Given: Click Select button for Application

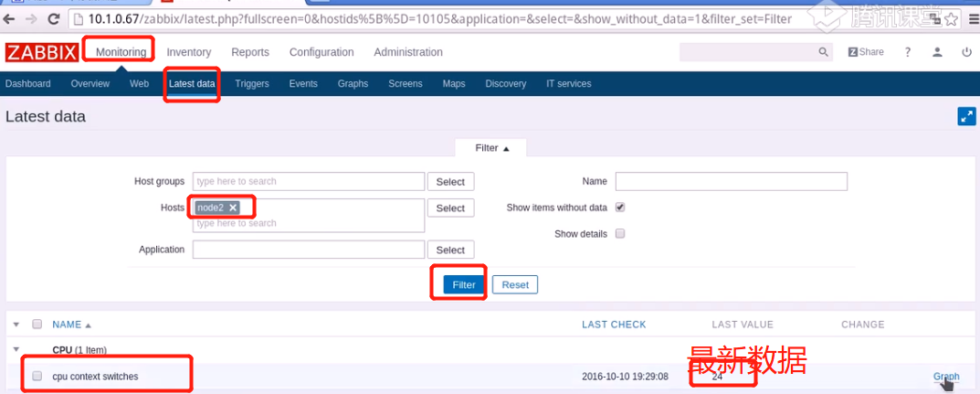Looking at the screenshot, I should click(x=450, y=250).
